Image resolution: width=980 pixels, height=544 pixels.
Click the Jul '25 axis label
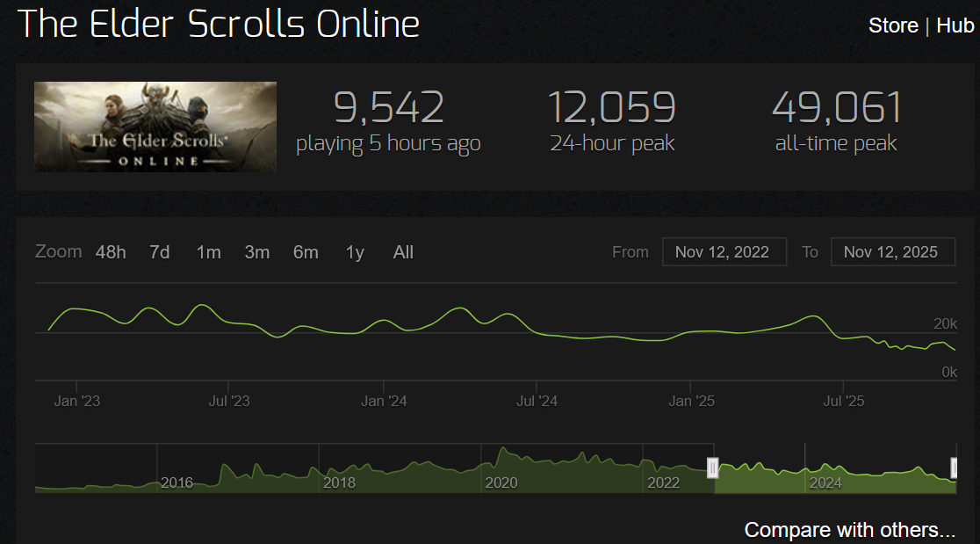(x=844, y=401)
